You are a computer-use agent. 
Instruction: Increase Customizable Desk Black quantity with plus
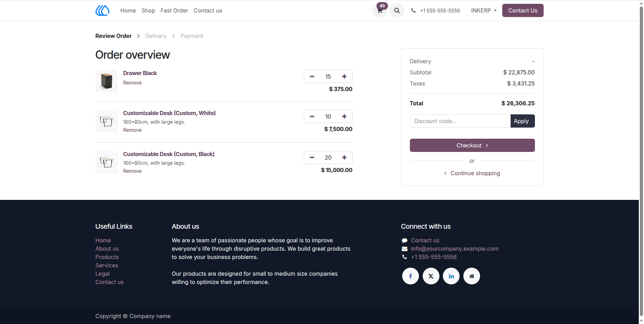coord(344,157)
